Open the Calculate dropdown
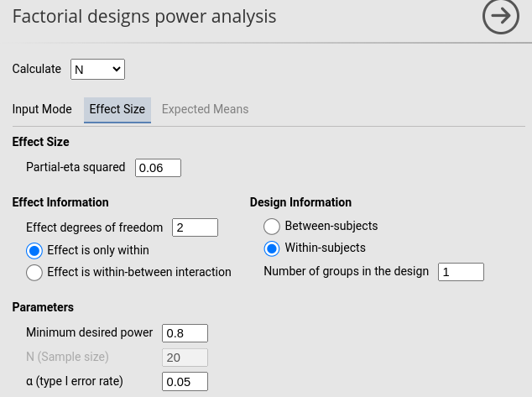The image size is (532, 397). (97, 69)
